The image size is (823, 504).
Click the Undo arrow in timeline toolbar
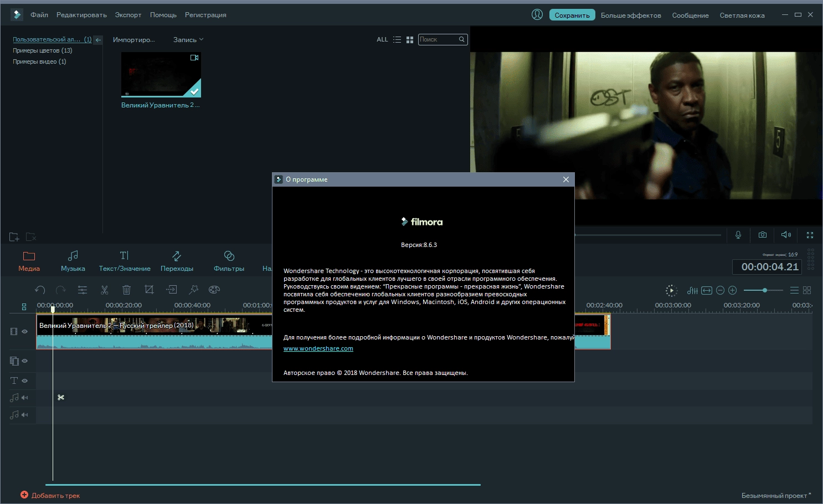(40, 290)
